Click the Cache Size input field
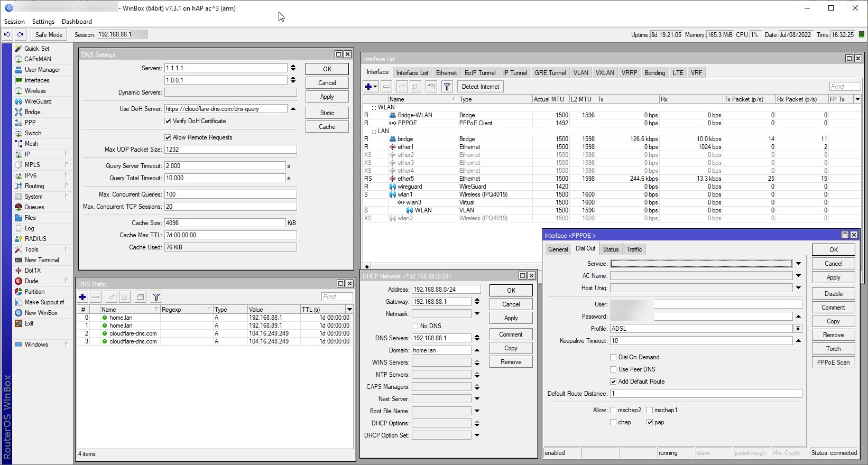This screenshot has width=868, height=465. click(225, 223)
